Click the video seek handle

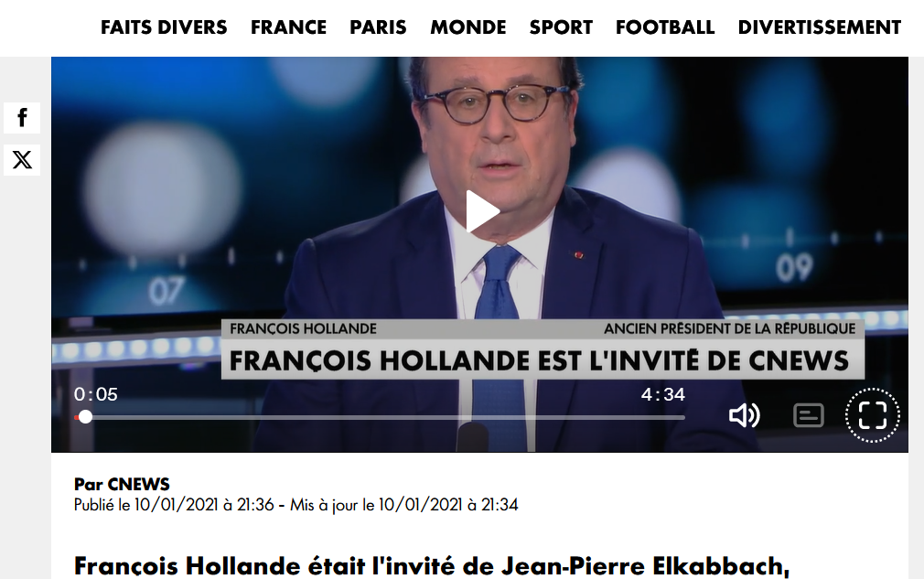click(x=85, y=417)
